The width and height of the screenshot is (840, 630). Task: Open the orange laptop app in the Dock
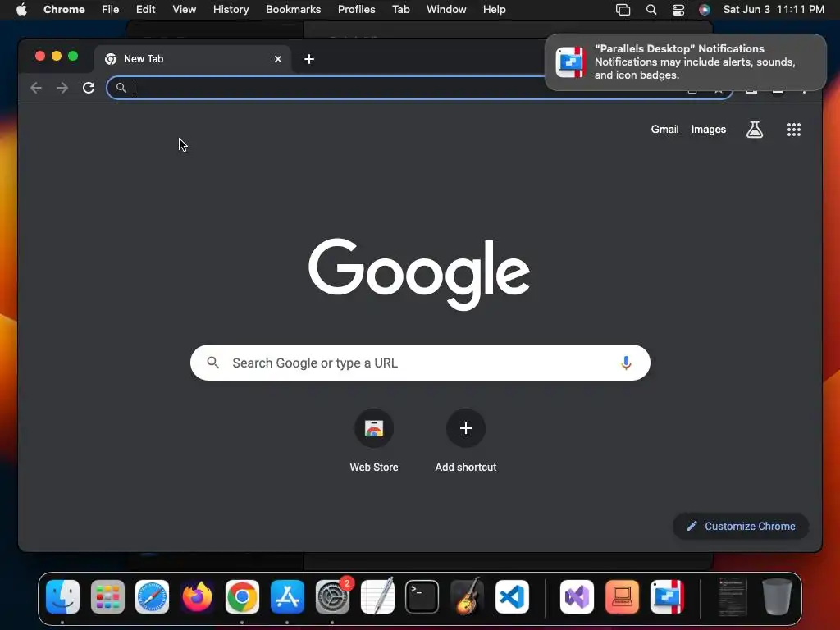pyautogui.click(x=622, y=596)
